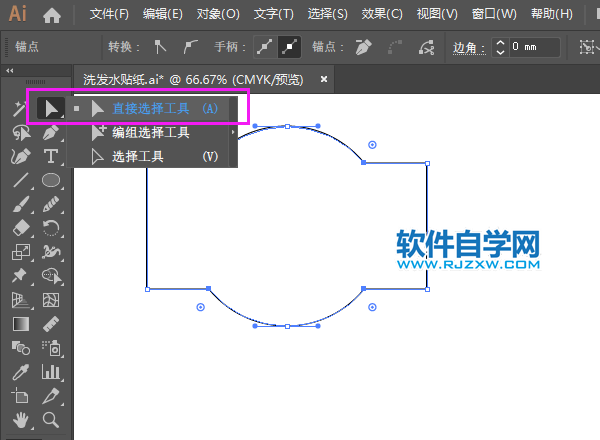Select the Artboard tool
600x440 pixels.
20,396
